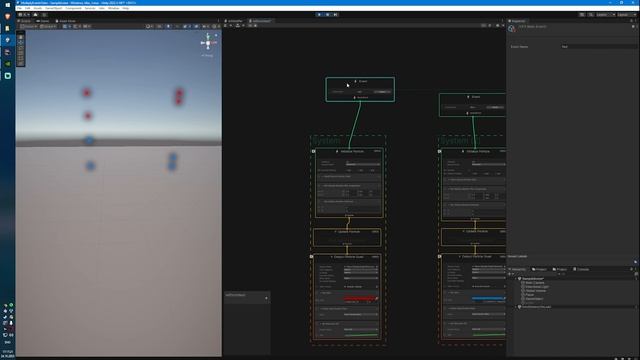Viewport: 640px width, 360px height.
Task: Toggle Persp projection label under gizmo
Action: pyautogui.click(x=208, y=56)
